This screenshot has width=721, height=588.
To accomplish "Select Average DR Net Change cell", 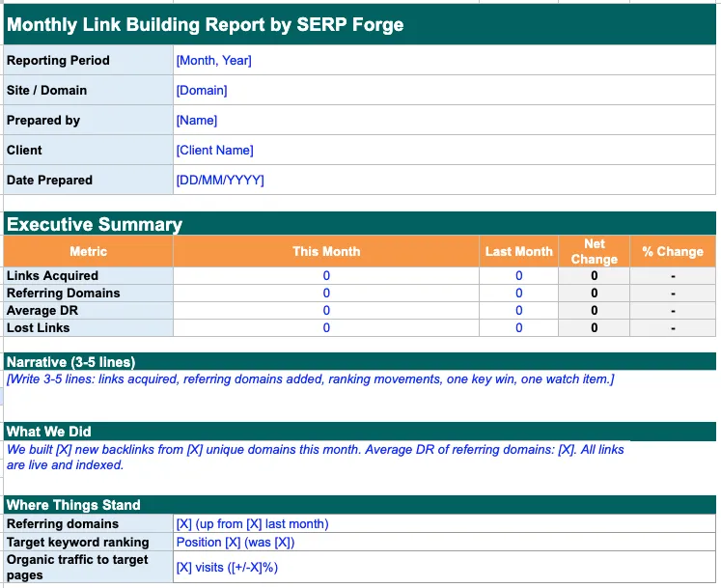I will tap(595, 311).
